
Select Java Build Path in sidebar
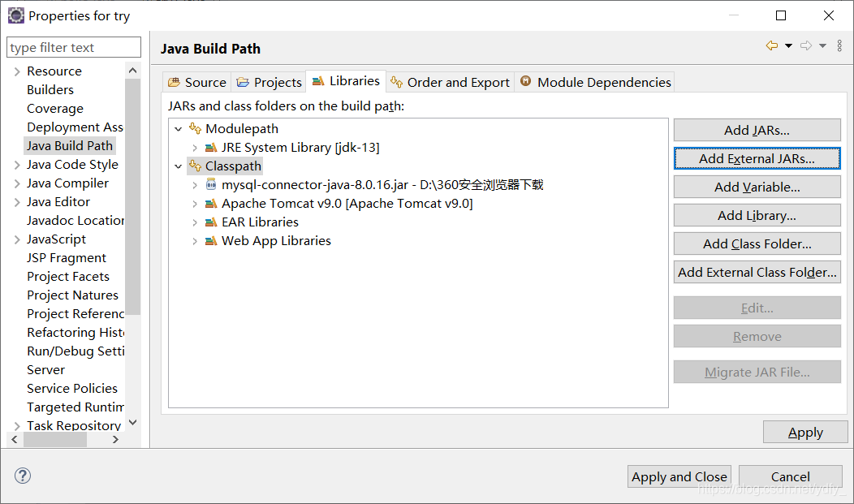[70, 146]
